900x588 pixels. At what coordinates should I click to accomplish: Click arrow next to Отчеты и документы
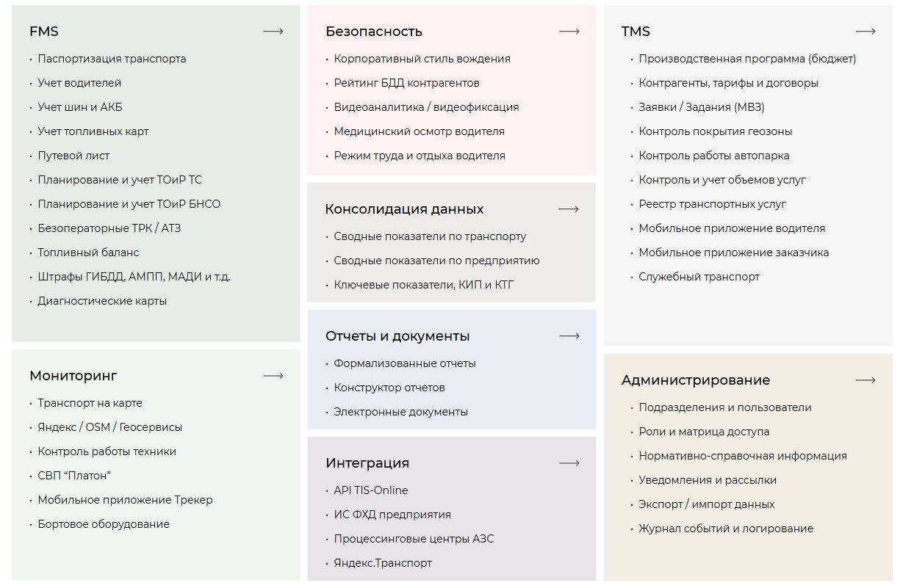click(x=569, y=336)
